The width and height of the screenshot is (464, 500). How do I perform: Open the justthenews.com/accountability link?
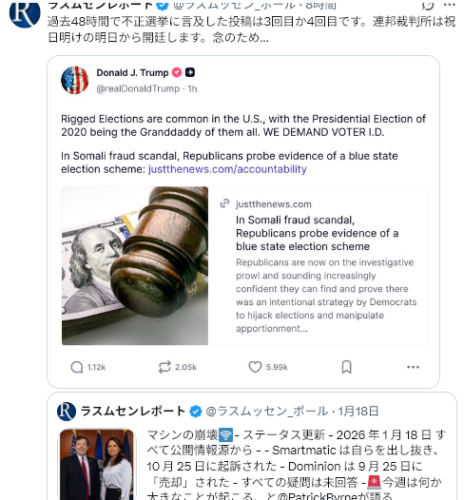[227, 169]
